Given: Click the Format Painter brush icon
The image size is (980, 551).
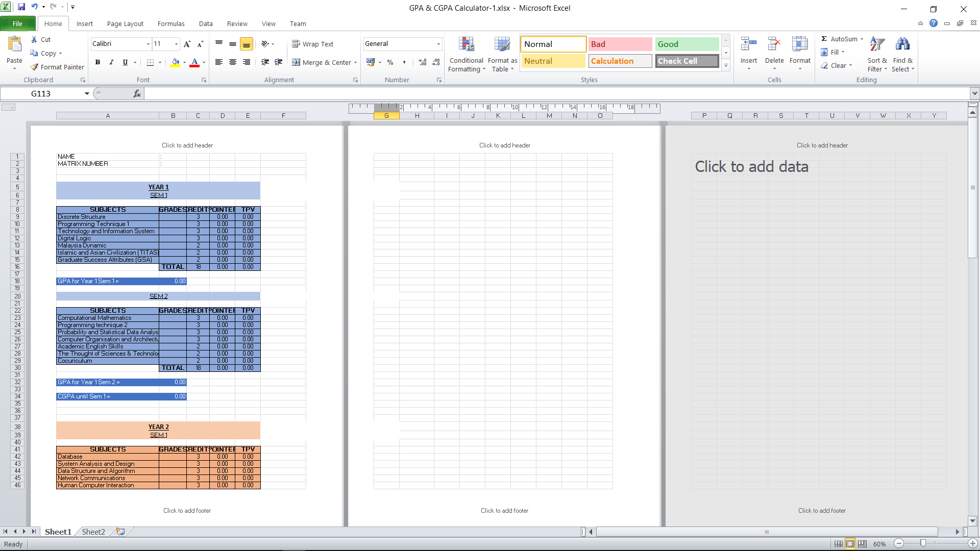Looking at the screenshot, I should point(34,67).
